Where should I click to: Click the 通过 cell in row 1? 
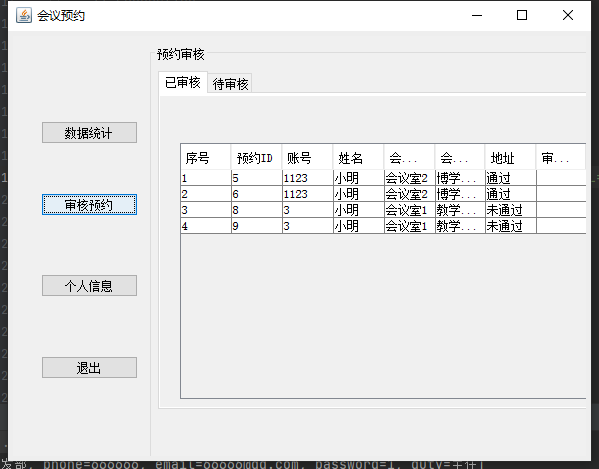(x=510, y=178)
